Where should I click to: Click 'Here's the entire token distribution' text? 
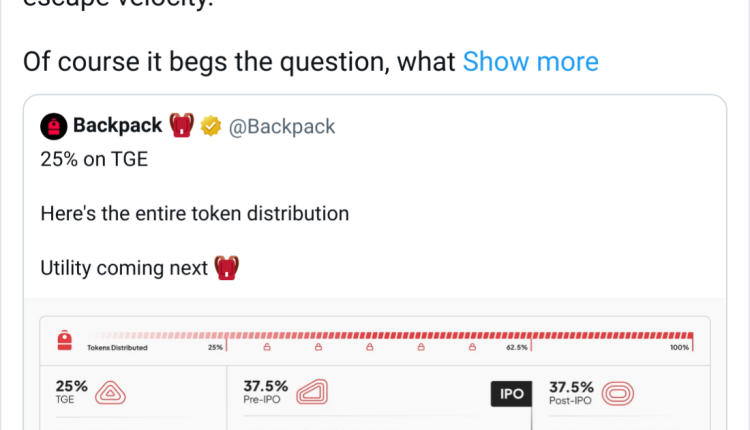tap(194, 213)
